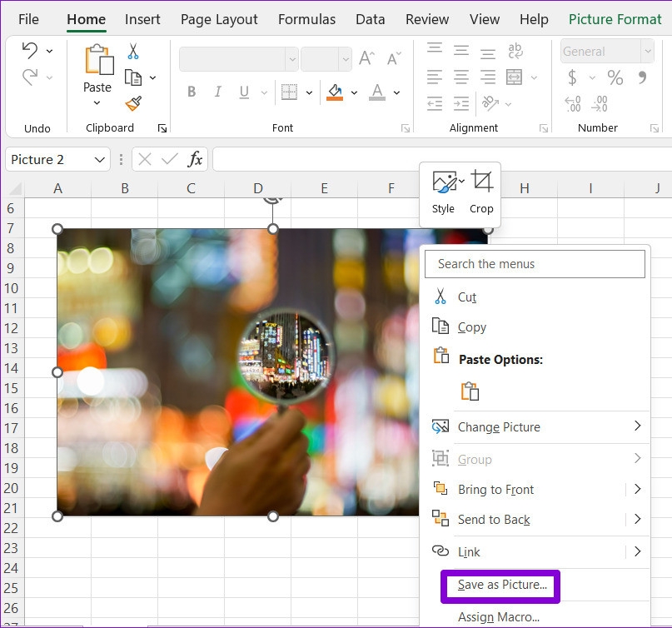Expand the Change Picture submenu arrow
Image resolution: width=672 pixels, height=628 pixels.
[x=637, y=426]
